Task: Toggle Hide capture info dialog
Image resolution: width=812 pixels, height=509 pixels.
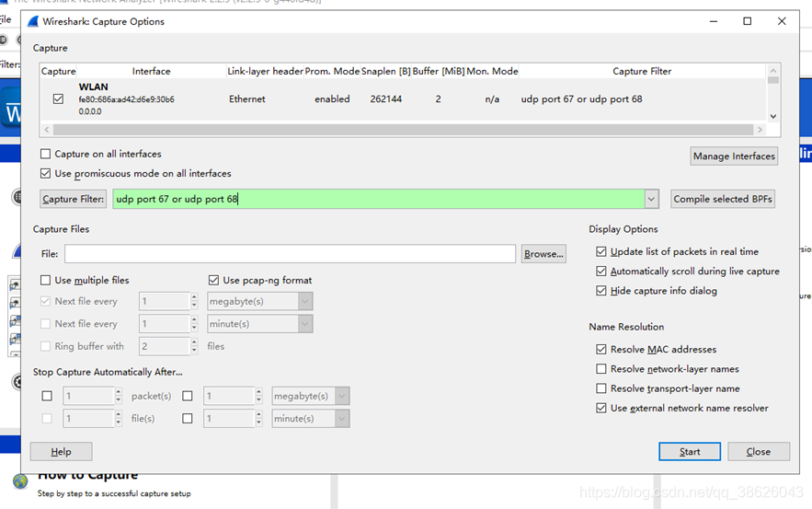Action: pos(600,291)
